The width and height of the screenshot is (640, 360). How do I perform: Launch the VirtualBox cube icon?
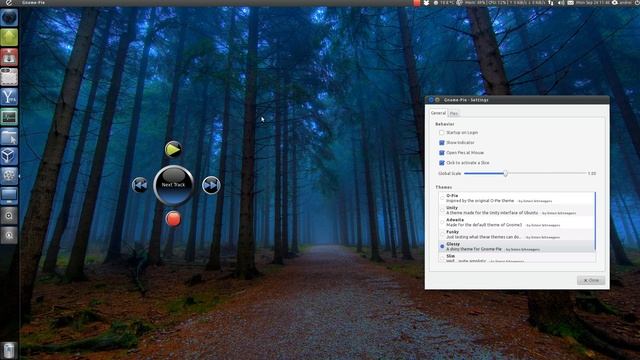(9, 156)
